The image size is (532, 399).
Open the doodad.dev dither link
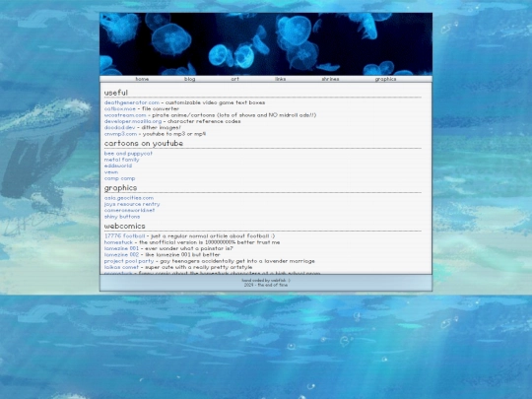(x=120, y=127)
